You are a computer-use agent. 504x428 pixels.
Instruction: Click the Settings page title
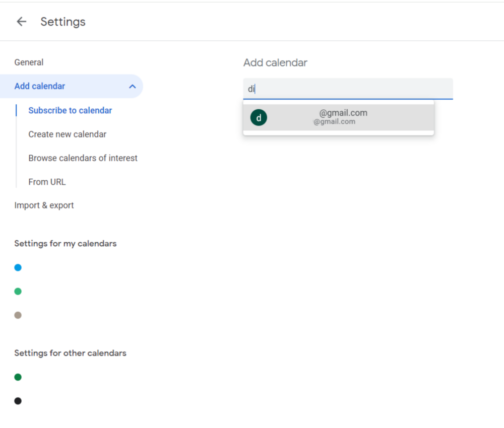[x=63, y=22]
